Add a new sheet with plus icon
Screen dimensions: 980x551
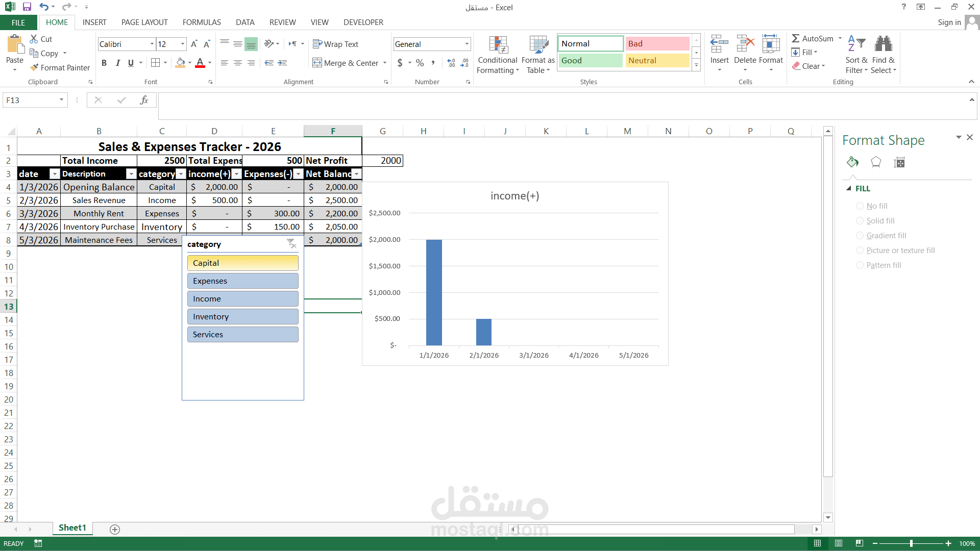(115, 529)
